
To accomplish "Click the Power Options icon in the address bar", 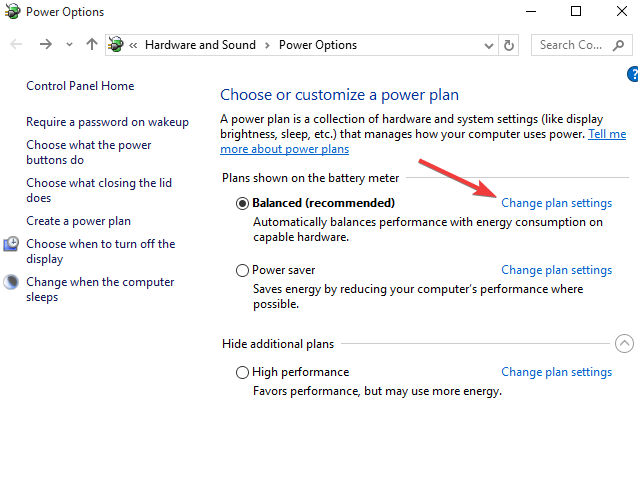I will point(118,45).
